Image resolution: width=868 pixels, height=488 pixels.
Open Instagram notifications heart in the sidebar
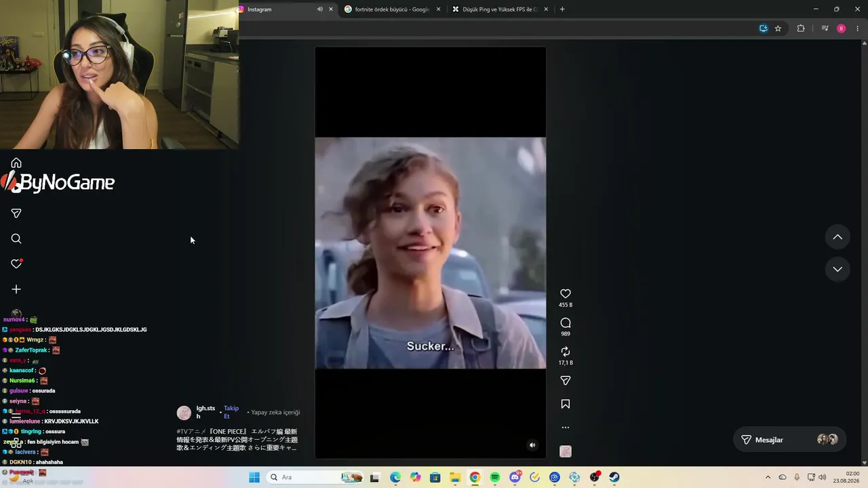coord(16,264)
